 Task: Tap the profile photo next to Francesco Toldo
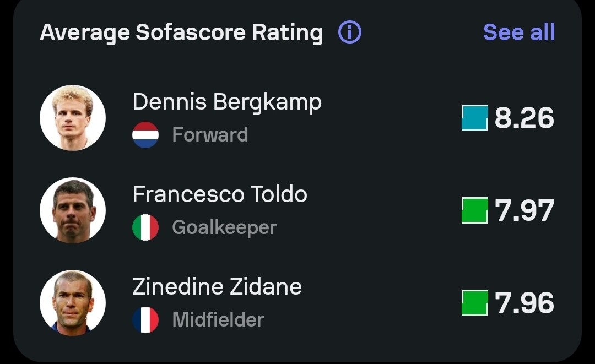73,210
